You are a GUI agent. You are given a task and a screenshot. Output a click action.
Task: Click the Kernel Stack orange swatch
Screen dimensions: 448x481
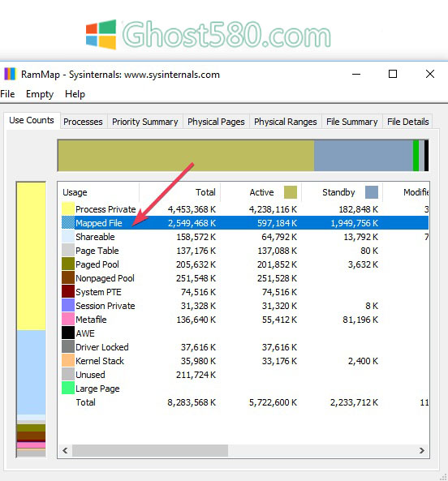click(68, 361)
